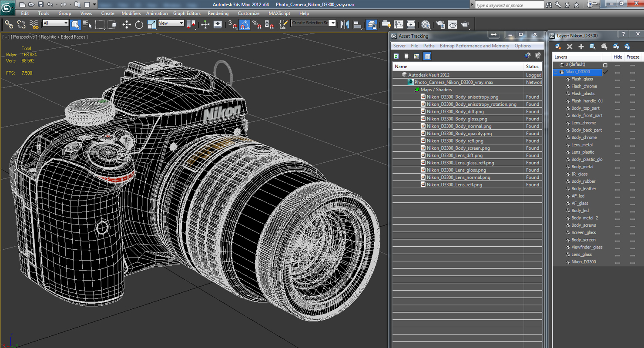Open Render Setup teapot icon
644x348 pixels.
coord(440,24)
